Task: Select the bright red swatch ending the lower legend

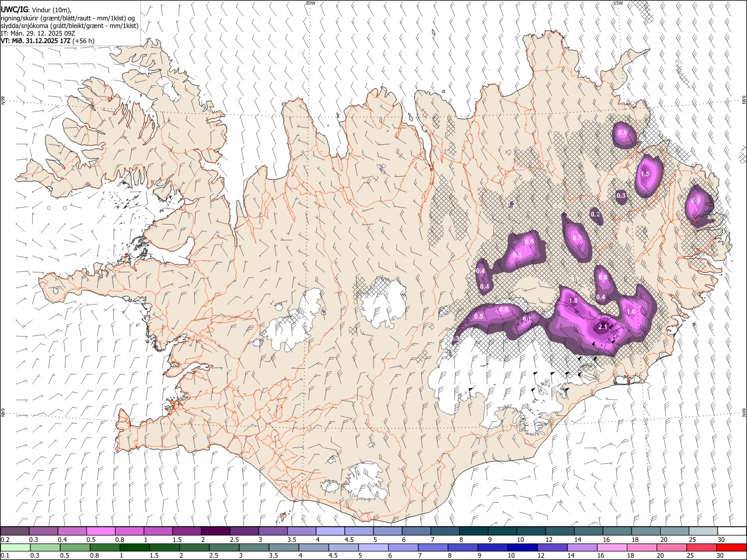Action: coord(731,548)
